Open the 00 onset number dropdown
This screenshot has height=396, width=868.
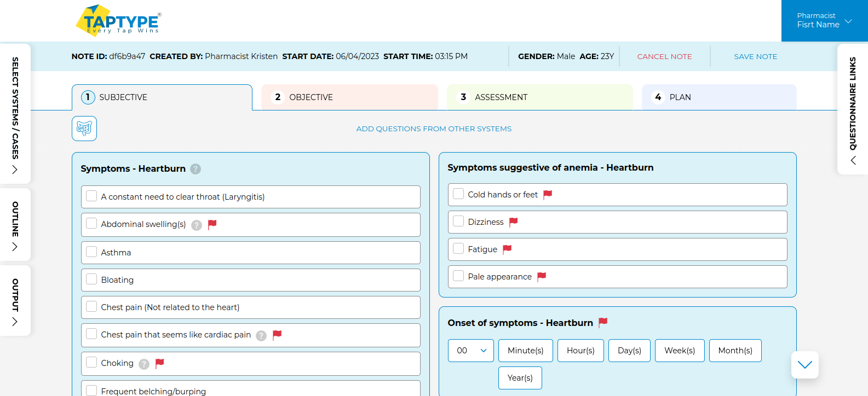click(470, 351)
